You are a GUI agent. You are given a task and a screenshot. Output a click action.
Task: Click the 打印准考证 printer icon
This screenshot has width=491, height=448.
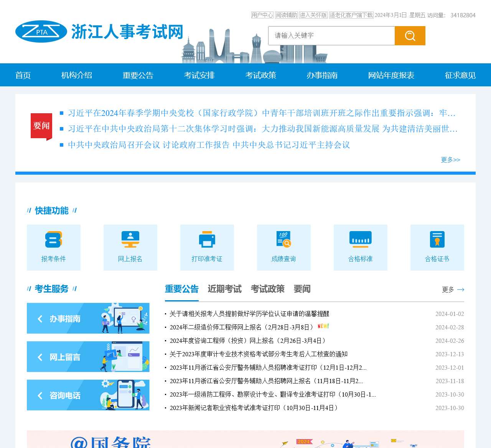[x=207, y=240]
